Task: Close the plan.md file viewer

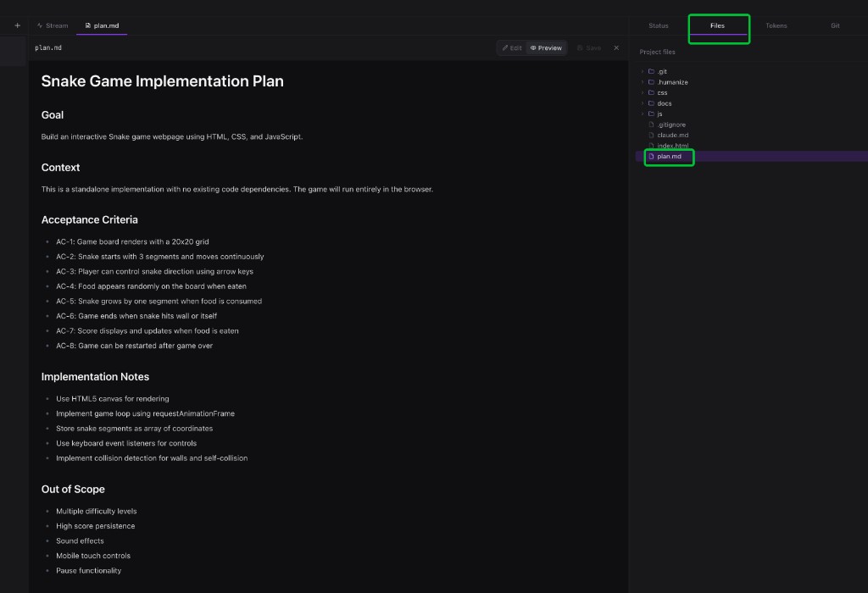Action: [x=616, y=48]
